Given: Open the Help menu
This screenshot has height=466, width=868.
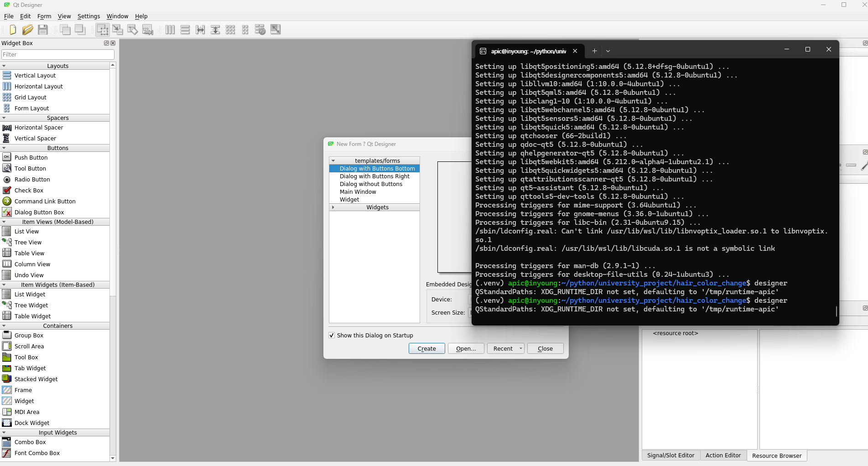Looking at the screenshot, I should tap(141, 16).
